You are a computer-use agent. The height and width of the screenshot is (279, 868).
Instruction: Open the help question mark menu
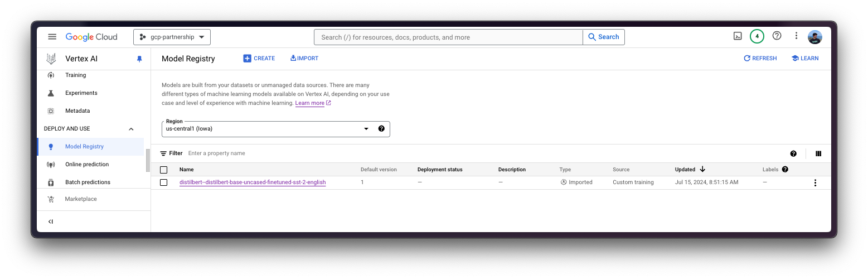[x=777, y=36]
